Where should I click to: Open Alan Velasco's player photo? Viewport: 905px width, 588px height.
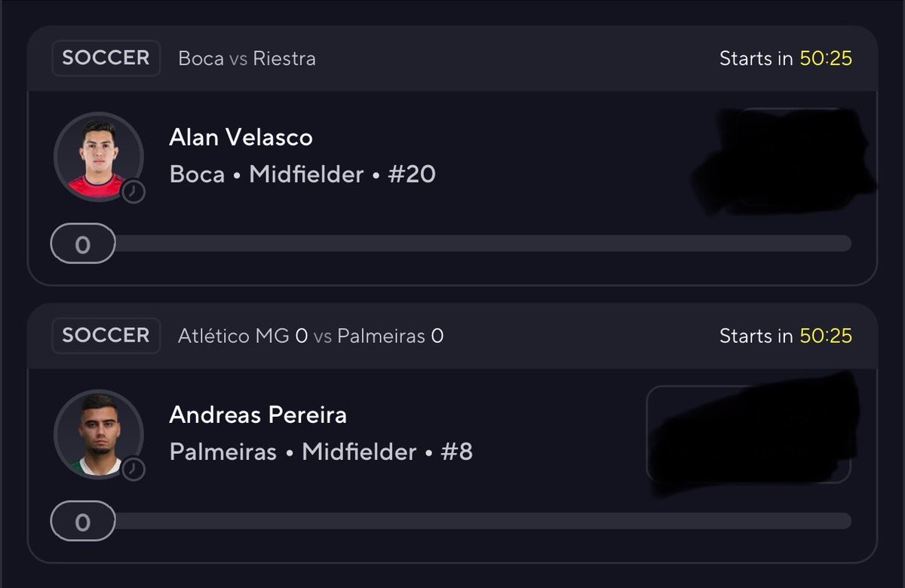(99, 157)
